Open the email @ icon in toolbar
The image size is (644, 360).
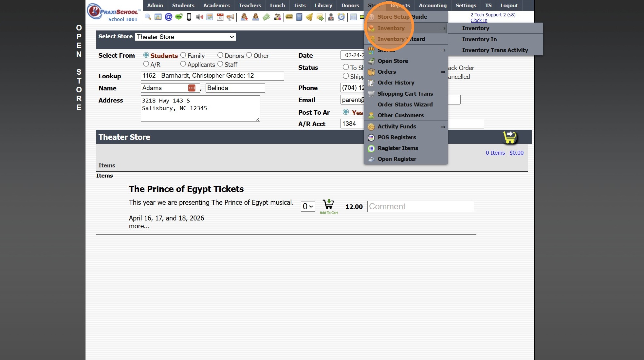tap(168, 17)
